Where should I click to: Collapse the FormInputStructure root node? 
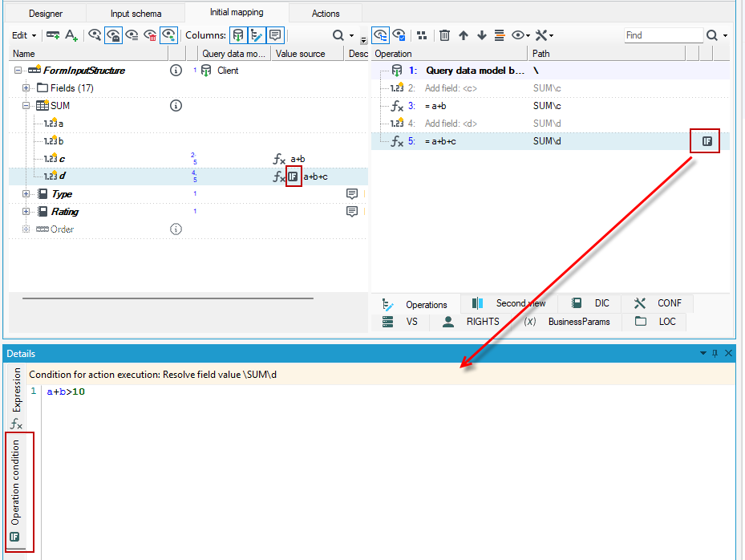click(18, 71)
